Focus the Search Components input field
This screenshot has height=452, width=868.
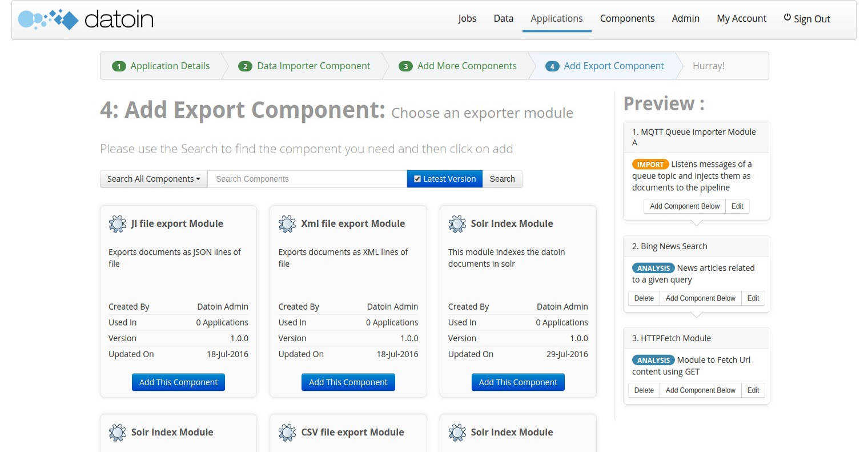(307, 179)
